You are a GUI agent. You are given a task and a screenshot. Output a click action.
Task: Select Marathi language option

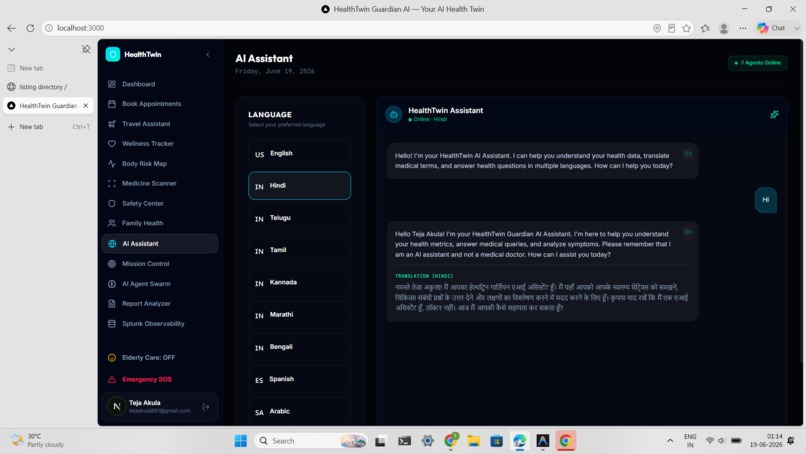tap(299, 315)
